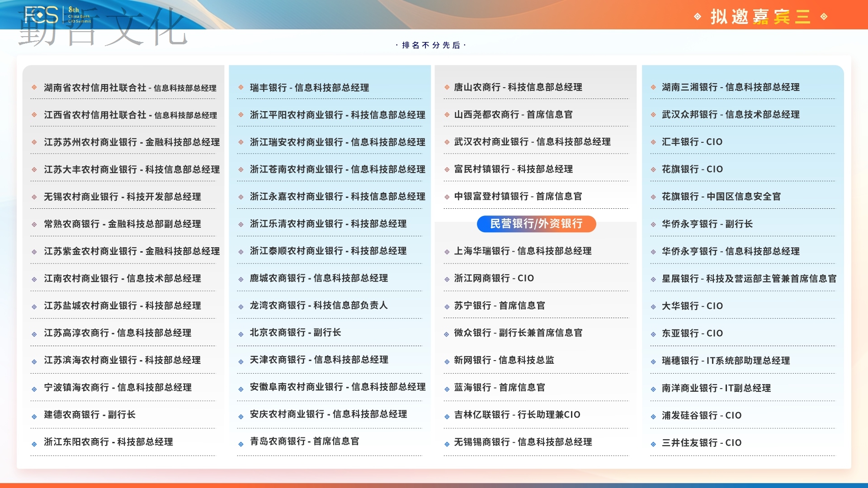This screenshot has height=488, width=868.
Task: Click 华侨永亨银行 - 信息科技部总经理
Action: click(x=731, y=251)
